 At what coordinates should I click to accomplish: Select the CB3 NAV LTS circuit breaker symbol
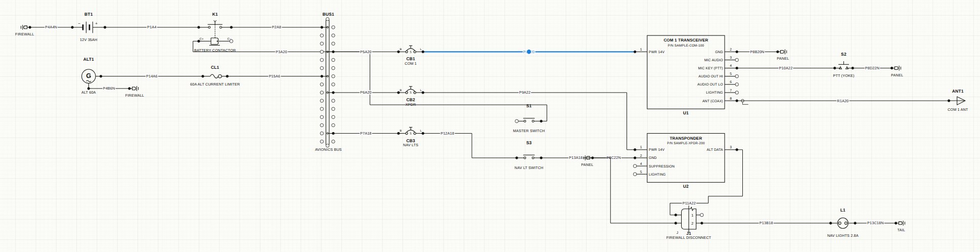pyautogui.click(x=411, y=133)
